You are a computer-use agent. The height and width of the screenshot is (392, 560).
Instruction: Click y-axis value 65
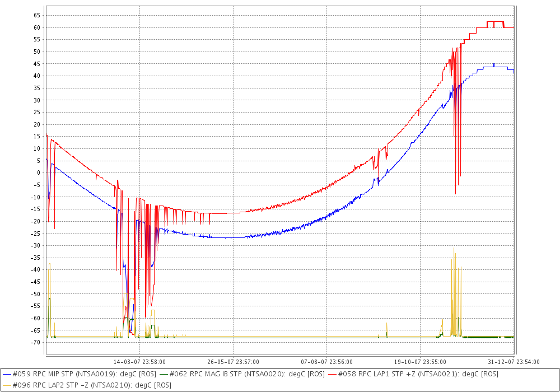pyautogui.click(x=37, y=15)
